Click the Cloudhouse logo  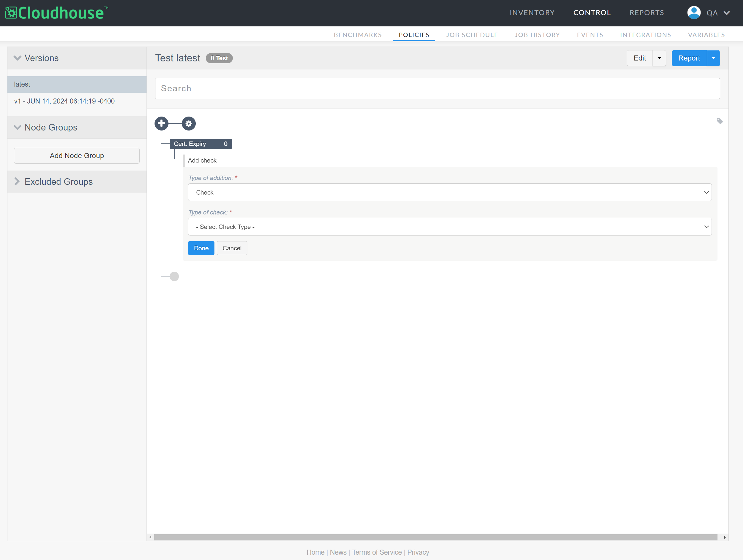[x=56, y=13]
